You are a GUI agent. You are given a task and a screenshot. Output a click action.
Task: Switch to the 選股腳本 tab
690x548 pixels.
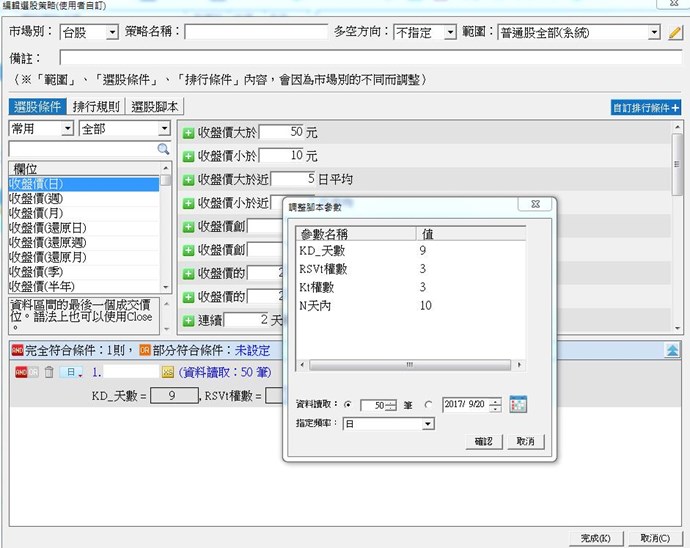pos(157,107)
